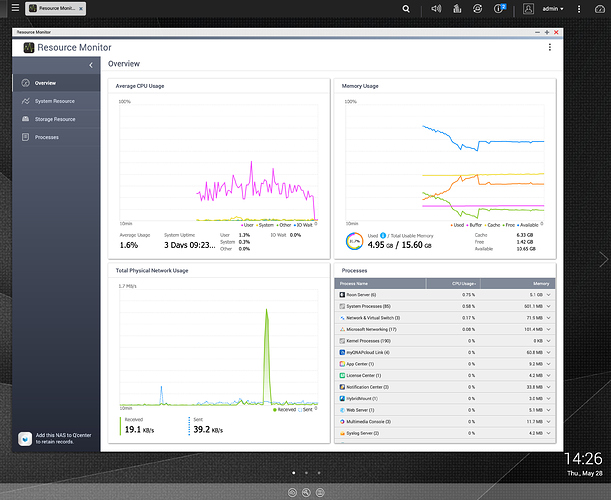Screen dimensions: 611x500
Task: Click Add this NAS to Qcenter link
Action: pos(64,438)
